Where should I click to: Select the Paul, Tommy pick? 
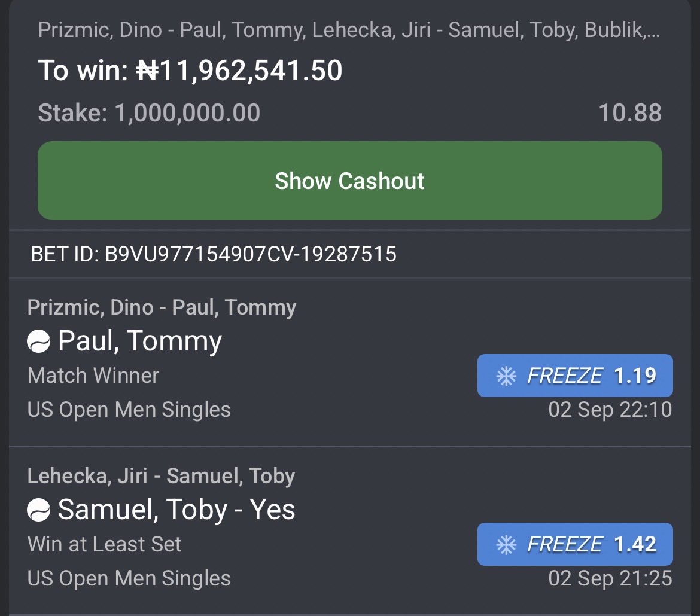[140, 341]
